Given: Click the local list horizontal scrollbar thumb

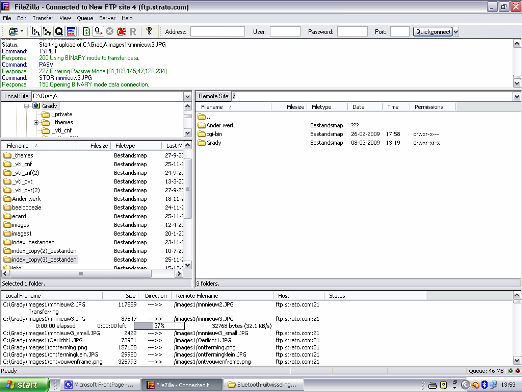Looking at the screenshot, I should coord(81,274).
